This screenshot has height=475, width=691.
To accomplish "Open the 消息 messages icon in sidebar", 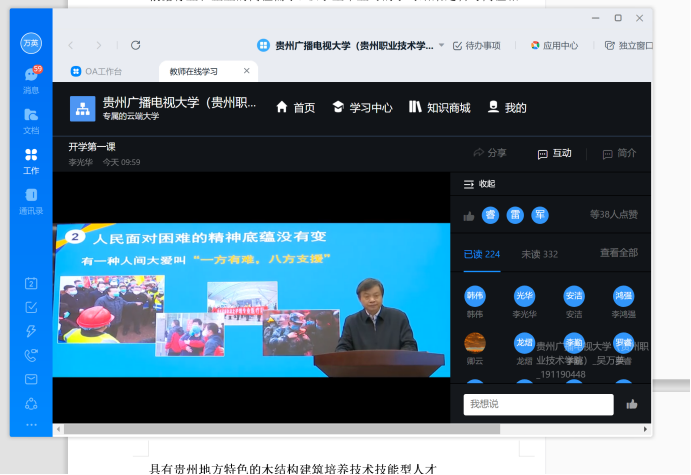I will [31, 78].
